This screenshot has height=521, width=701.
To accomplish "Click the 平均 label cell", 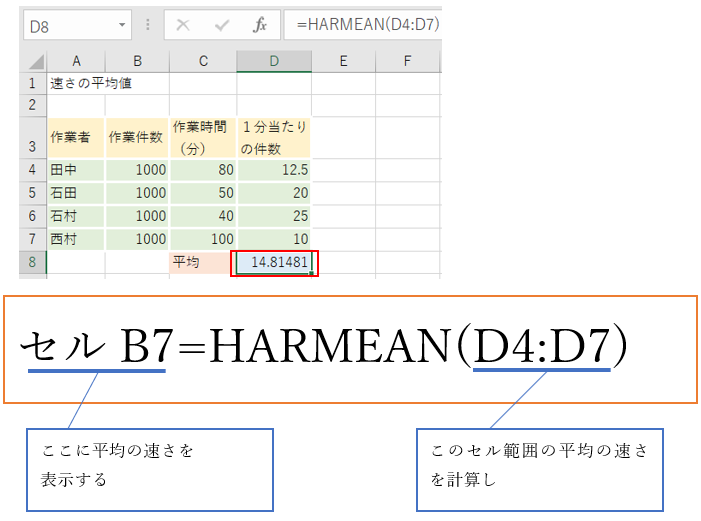I will click(x=203, y=263).
